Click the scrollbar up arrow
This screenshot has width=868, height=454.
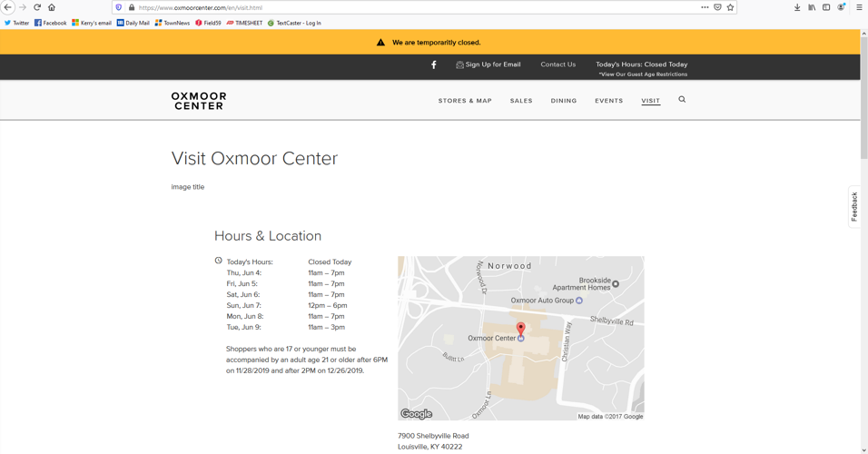tap(863, 34)
